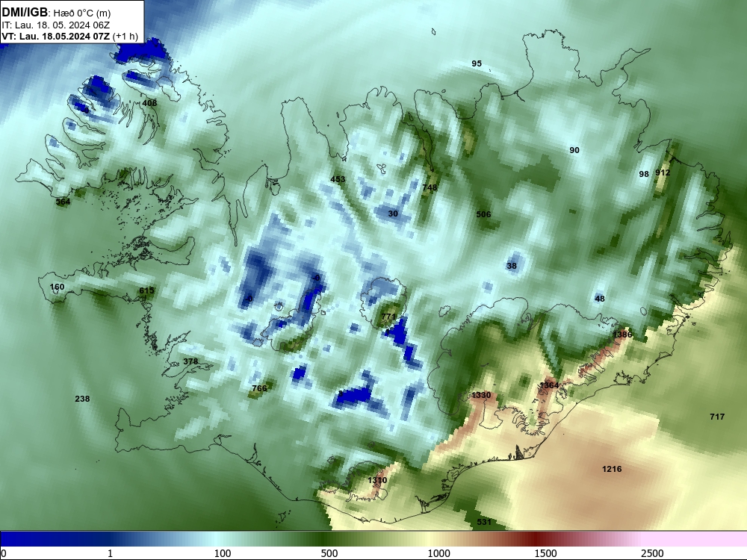Screen dimensions: 747x560
Task: Click the value 531 at the bottom
Action: click(484, 522)
